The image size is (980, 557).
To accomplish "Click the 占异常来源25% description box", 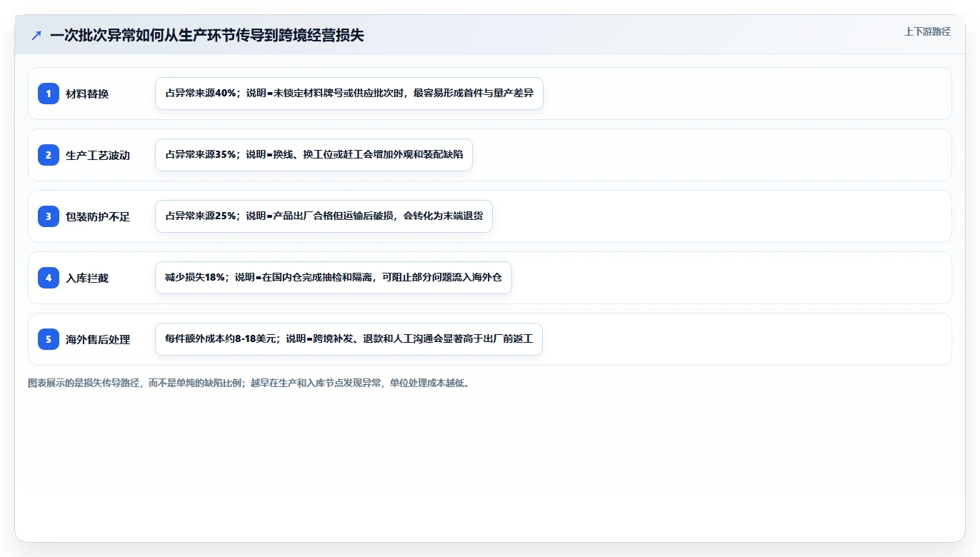I will pyautogui.click(x=324, y=216).
